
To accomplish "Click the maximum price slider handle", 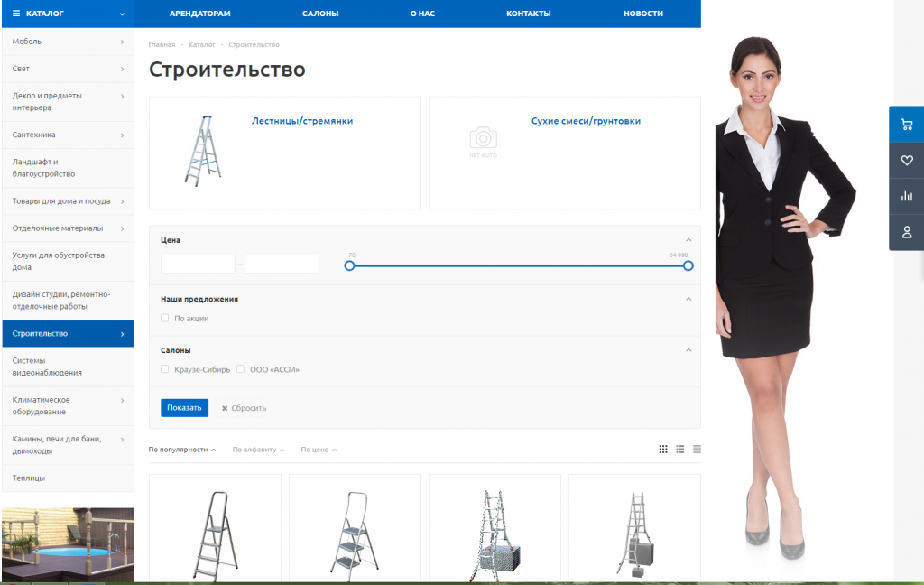I will click(x=688, y=265).
